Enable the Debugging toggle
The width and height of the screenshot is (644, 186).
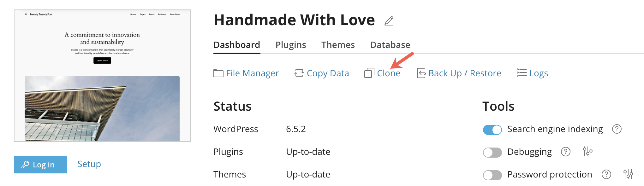coord(492,152)
